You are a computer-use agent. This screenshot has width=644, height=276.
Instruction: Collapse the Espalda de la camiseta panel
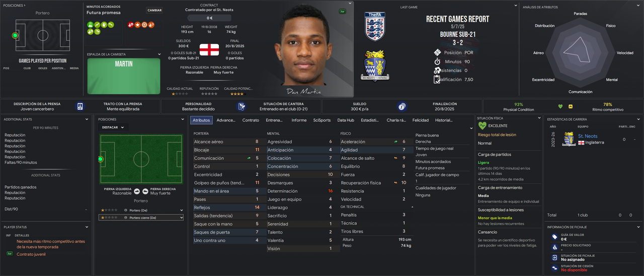point(160,54)
